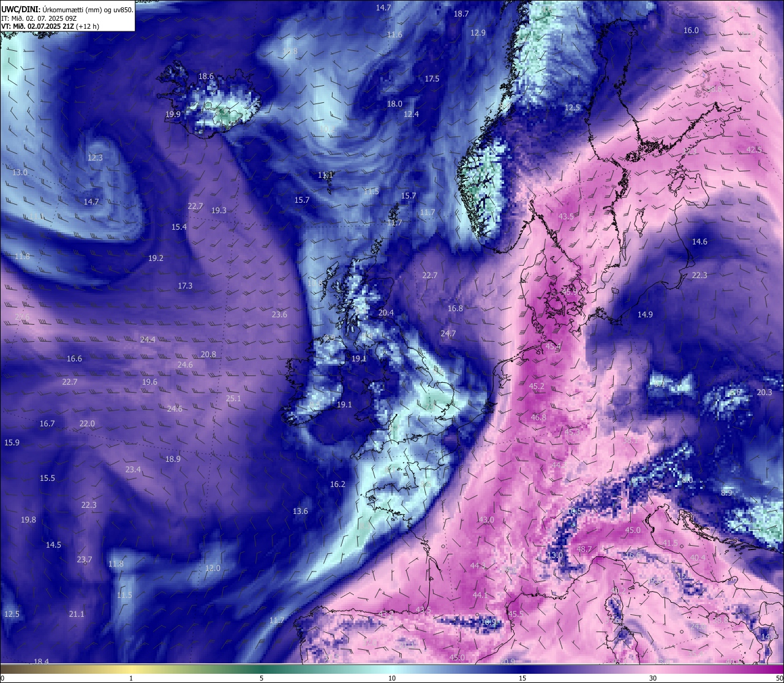Click the 22.0 value label

pos(87,424)
